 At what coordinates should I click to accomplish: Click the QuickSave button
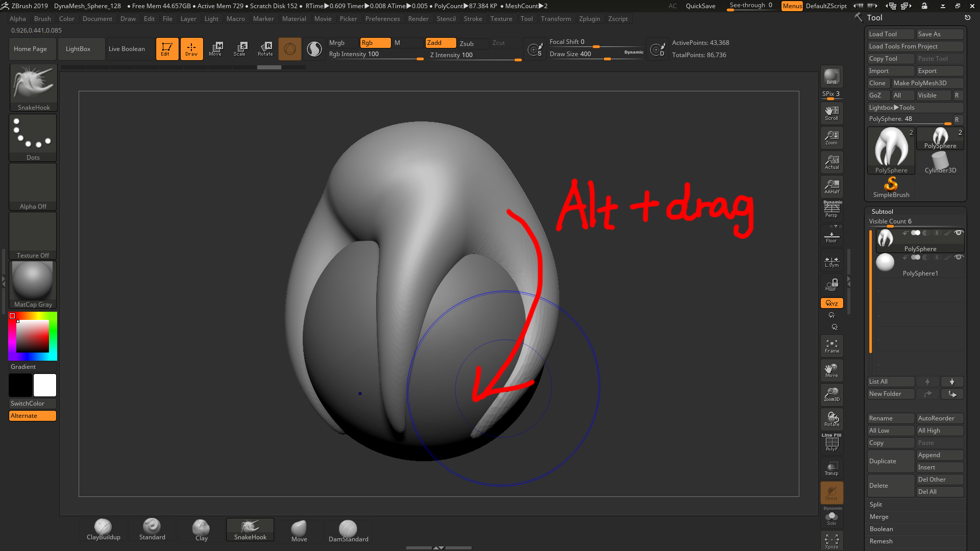700,6
